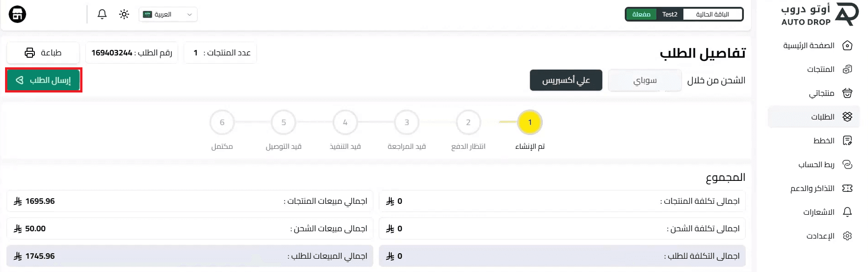Select علي أكسبريس shipping option
Viewport: 868px width, 272px height.
point(566,81)
